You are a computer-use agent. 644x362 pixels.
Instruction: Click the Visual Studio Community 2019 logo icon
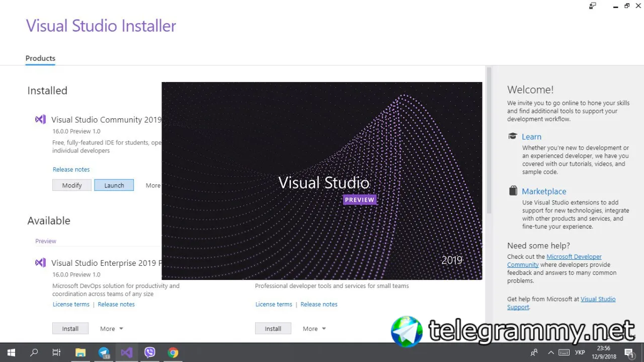(x=40, y=120)
